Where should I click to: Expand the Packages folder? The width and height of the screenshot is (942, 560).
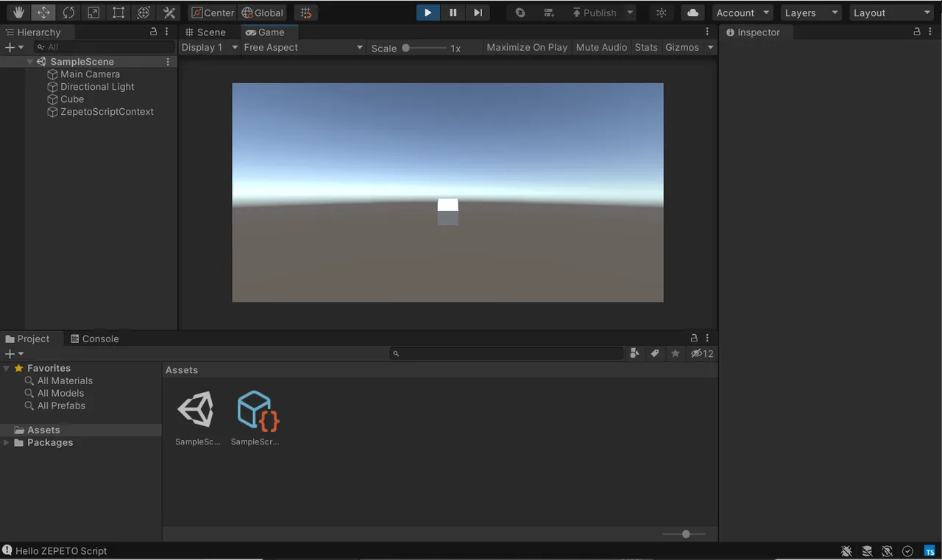(x=7, y=442)
